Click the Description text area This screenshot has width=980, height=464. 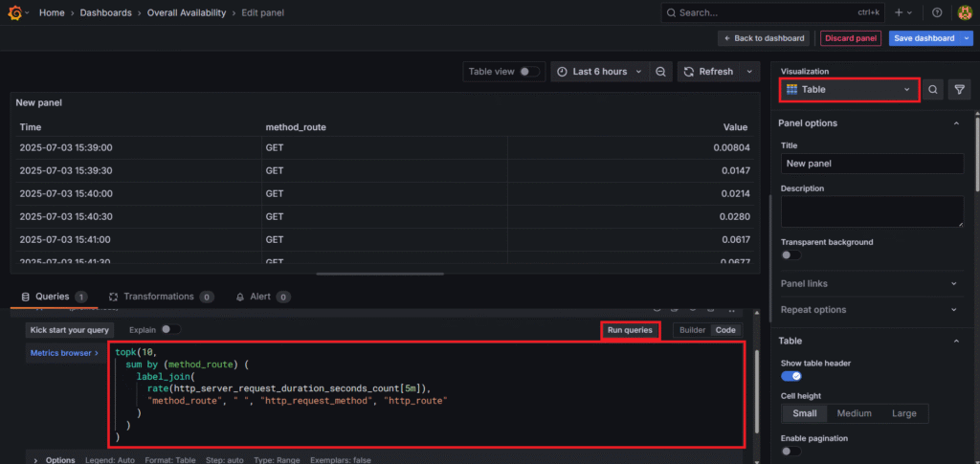(x=873, y=211)
